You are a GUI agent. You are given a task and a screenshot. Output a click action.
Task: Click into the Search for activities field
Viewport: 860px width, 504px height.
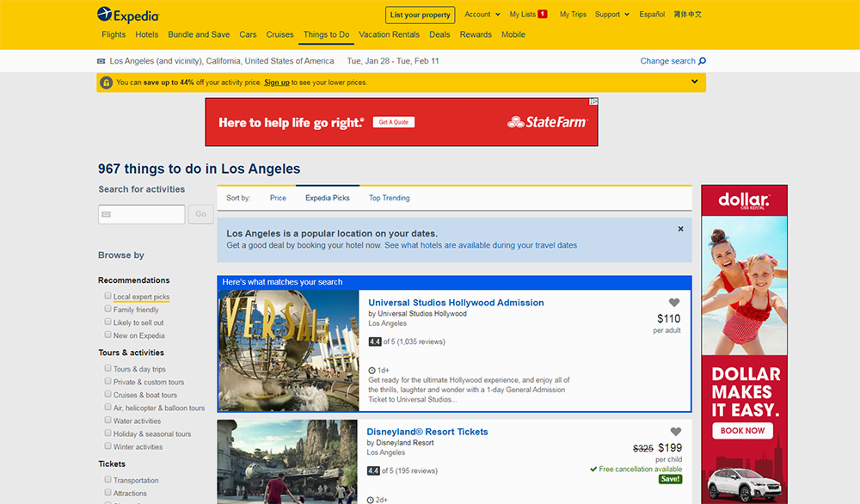tap(142, 214)
